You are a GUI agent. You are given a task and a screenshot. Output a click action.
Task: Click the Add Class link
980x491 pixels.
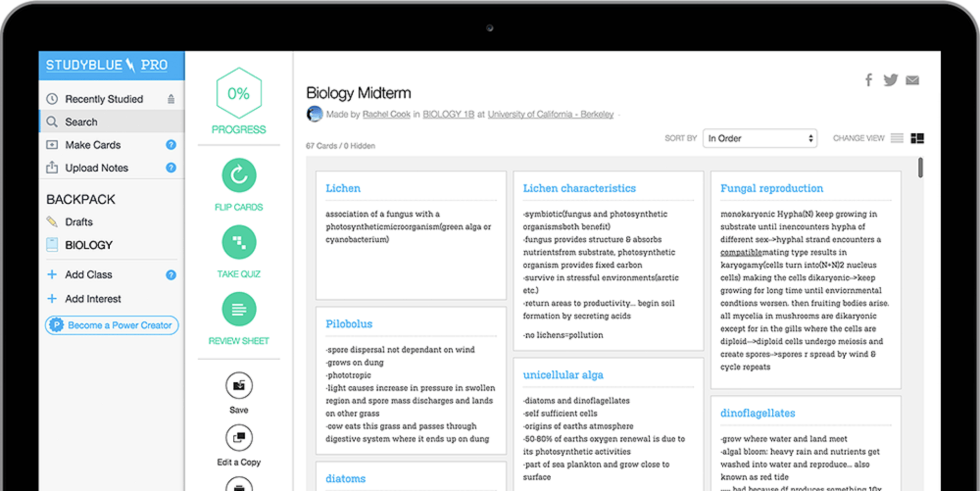pyautogui.click(x=88, y=274)
